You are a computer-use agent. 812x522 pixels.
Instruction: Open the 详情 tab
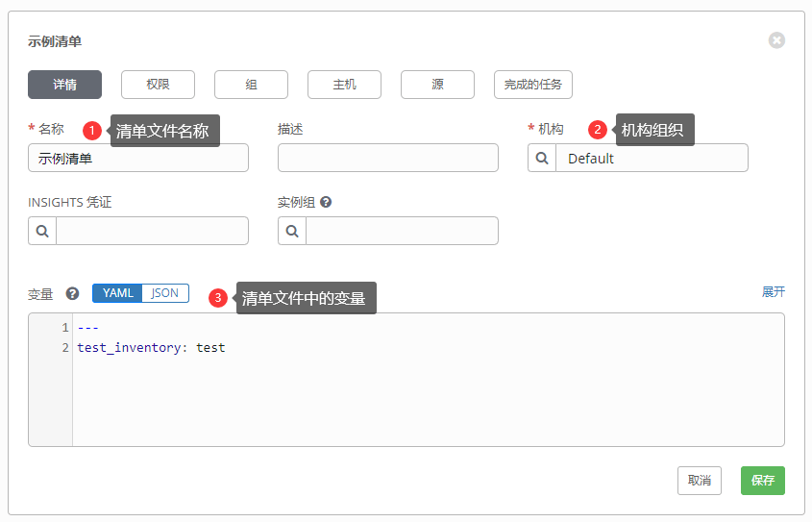[x=64, y=85]
